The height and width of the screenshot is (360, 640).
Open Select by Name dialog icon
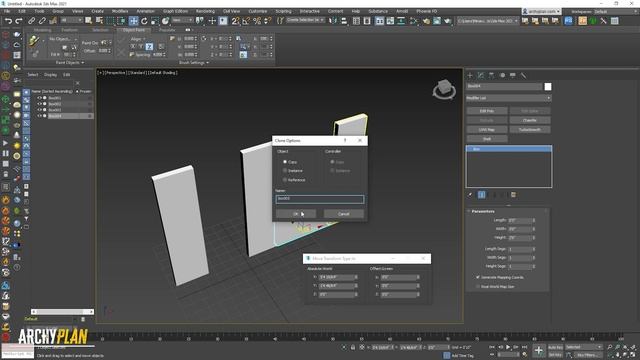pos(99,21)
